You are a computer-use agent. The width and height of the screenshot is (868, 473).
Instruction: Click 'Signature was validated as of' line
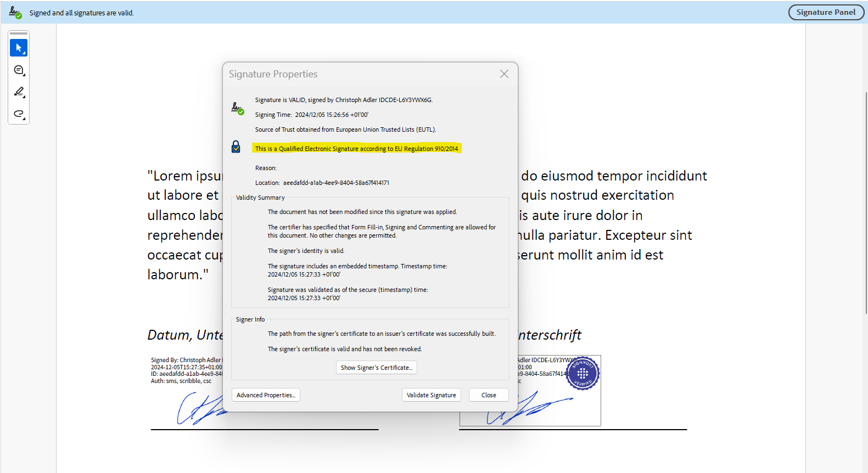[x=348, y=294]
